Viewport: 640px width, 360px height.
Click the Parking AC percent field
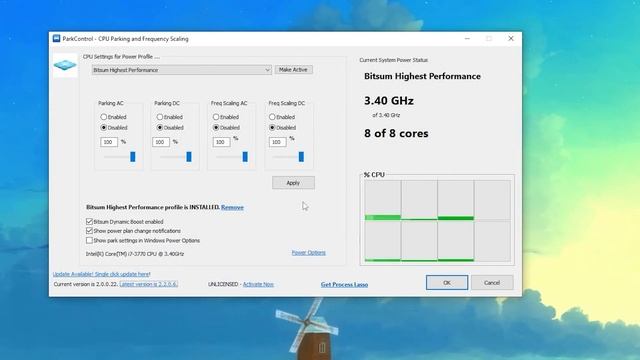(x=109, y=142)
